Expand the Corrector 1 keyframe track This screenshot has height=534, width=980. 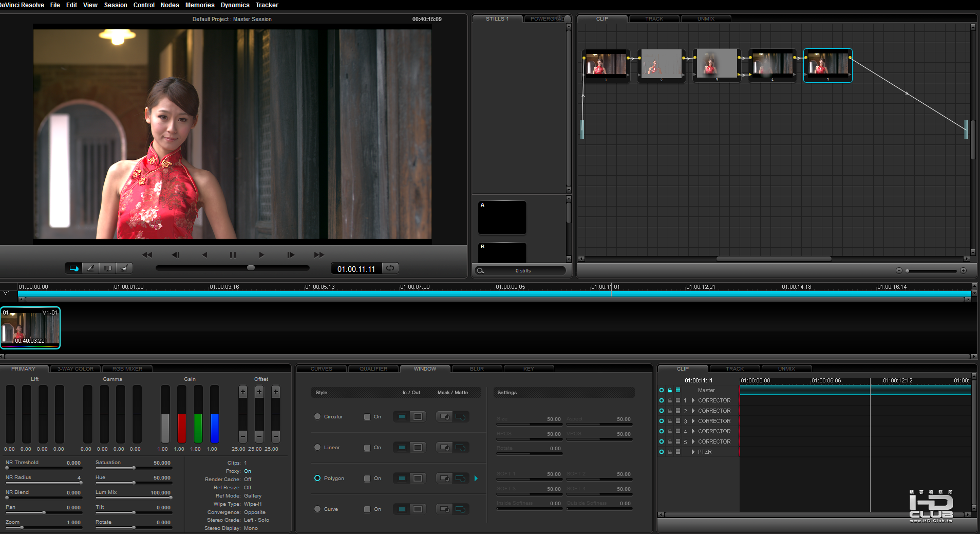pyautogui.click(x=693, y=400)
